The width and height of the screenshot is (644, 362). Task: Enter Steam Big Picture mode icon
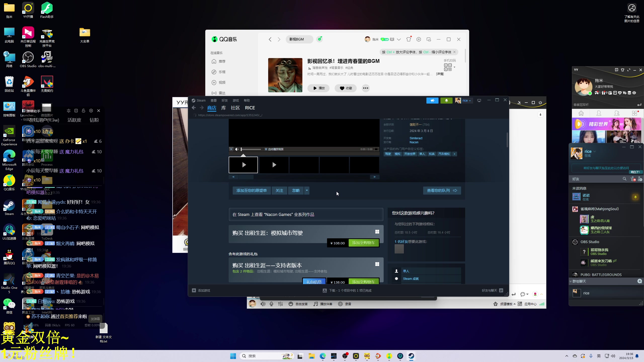point(479,101)
